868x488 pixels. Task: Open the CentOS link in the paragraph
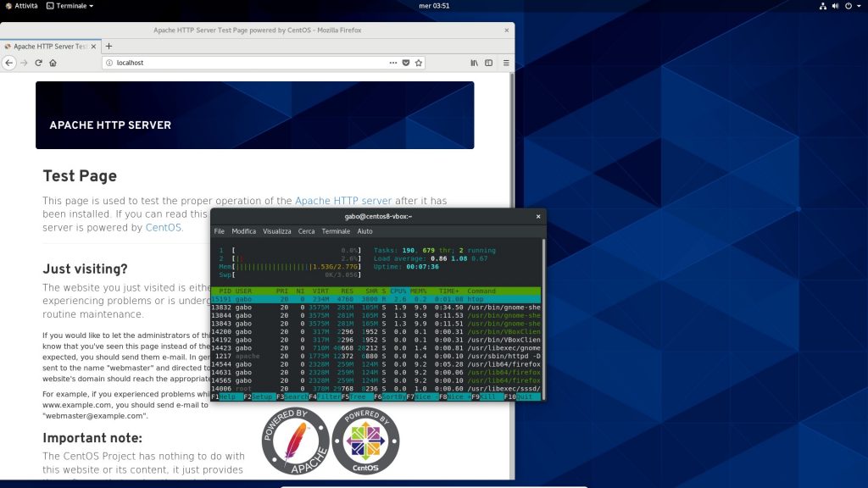pos(164,227)
